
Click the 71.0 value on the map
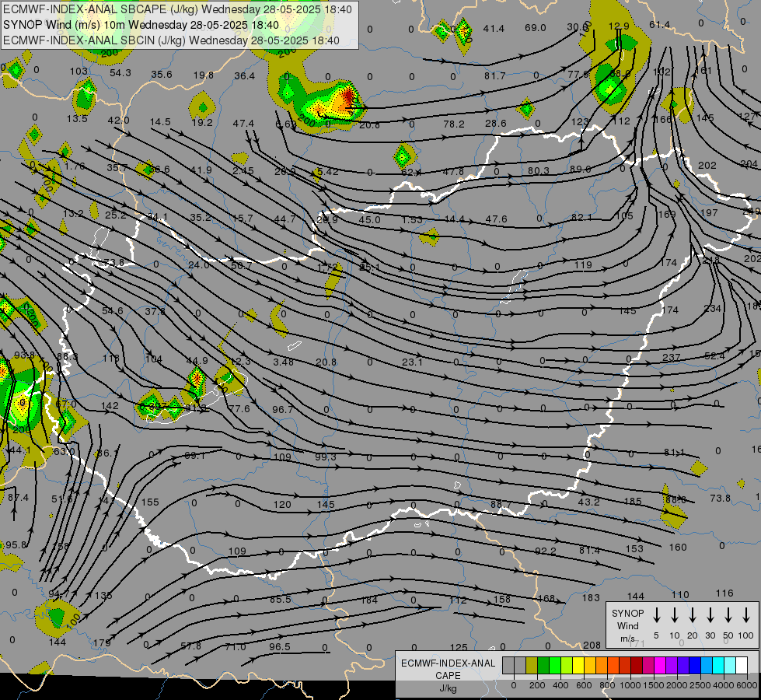tap(236, 647)
